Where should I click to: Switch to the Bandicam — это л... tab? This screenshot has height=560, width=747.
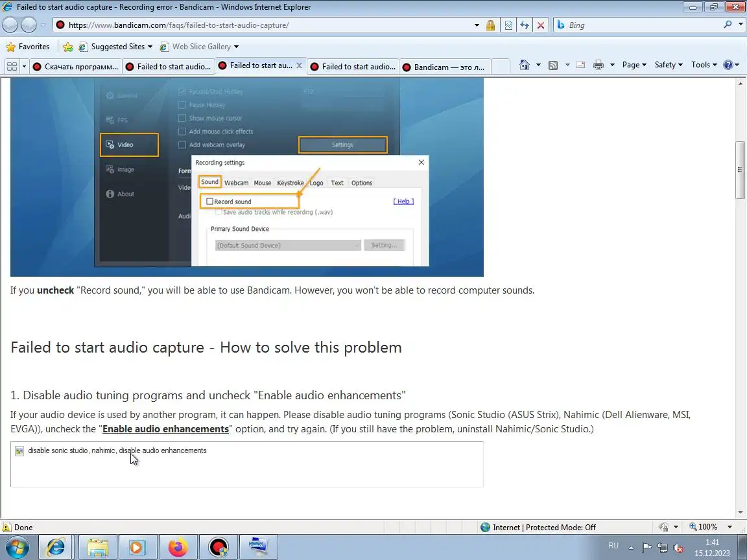click(x=444, y=67)
